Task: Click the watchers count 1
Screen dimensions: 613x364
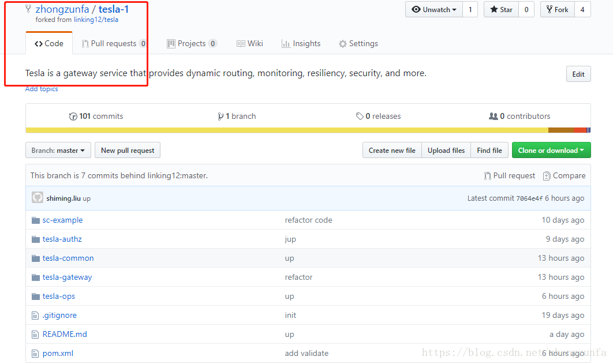Action: tap(470, 9)
